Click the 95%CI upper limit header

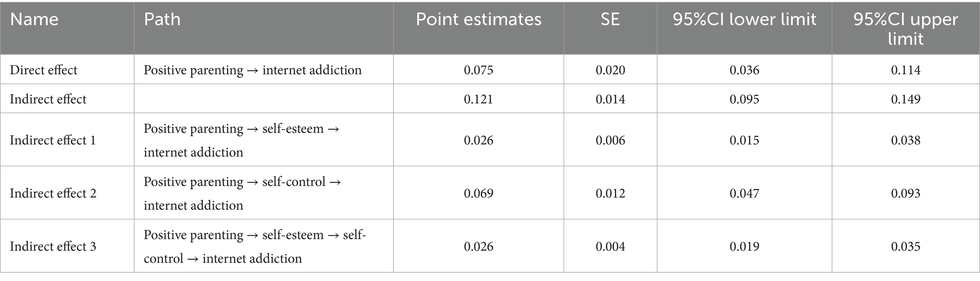[906, 28]
